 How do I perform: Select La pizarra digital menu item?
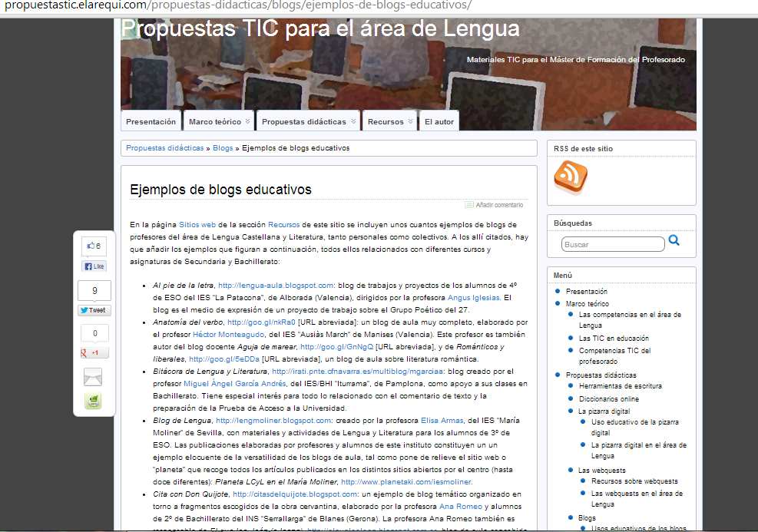click(x=604, y=411)
